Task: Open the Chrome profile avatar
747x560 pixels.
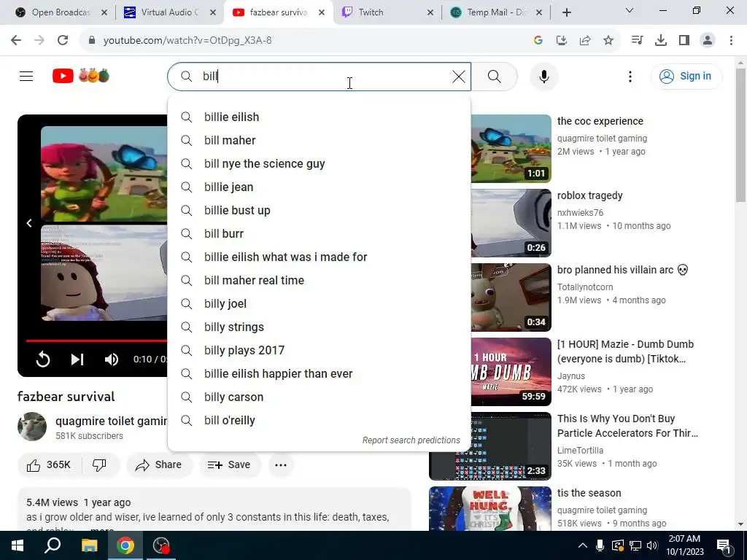Action: (x=708, y=41)
